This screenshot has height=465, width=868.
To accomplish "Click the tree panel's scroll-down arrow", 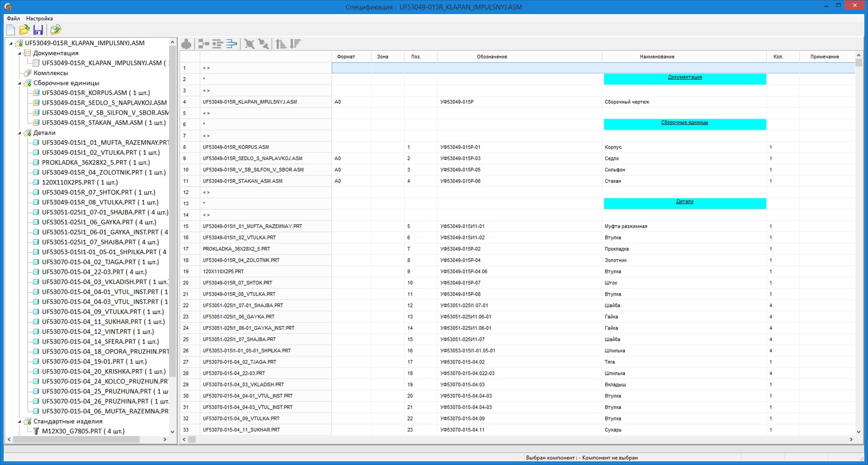I will (172, 431).
